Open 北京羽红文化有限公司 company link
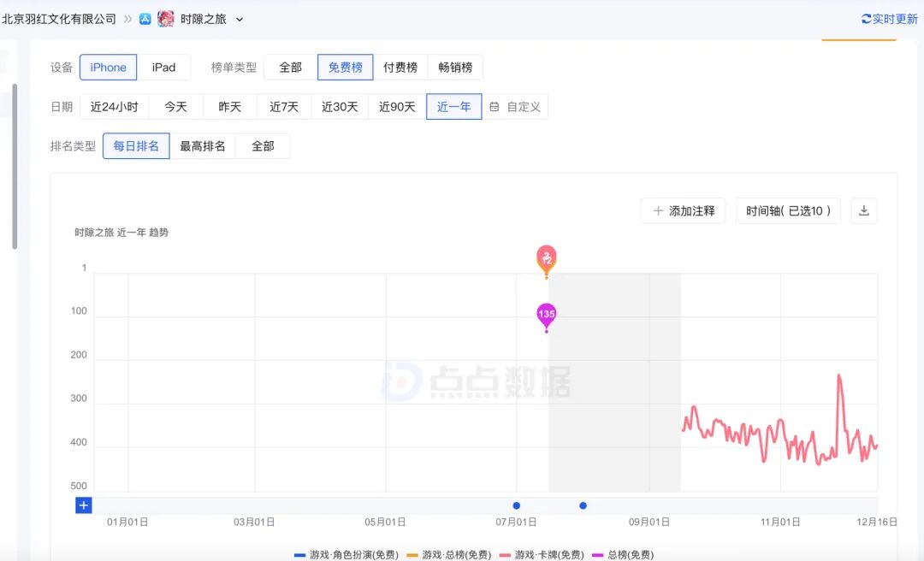The height and width of the screenshot is (561, 924). point(59,19)
